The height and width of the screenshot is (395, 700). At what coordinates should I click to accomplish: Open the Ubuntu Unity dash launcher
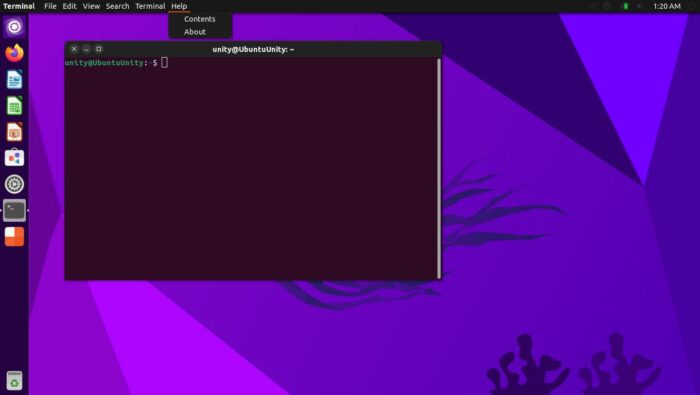coord(14,27)
